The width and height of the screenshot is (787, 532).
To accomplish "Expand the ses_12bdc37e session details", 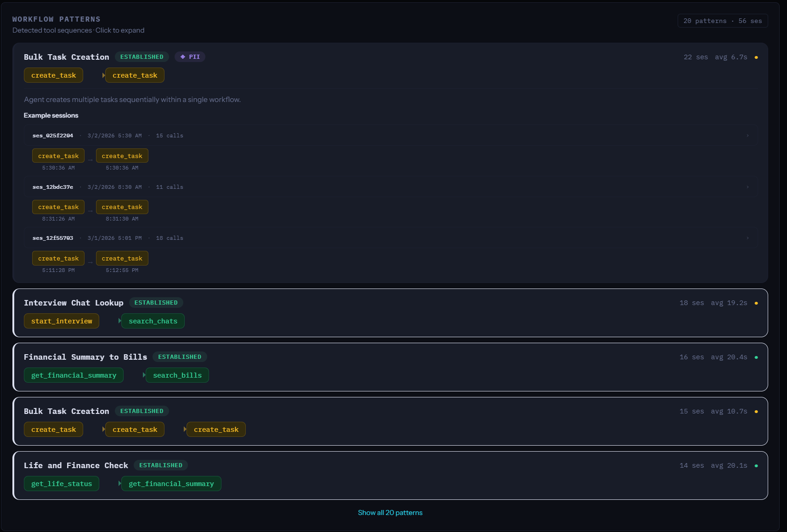I will [747, 187].
